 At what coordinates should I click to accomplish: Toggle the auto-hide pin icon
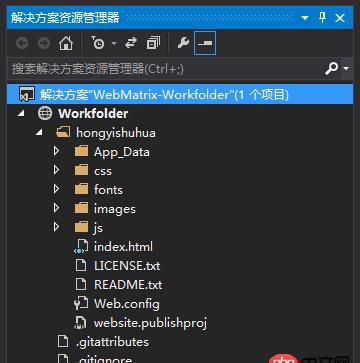[322, 17]
